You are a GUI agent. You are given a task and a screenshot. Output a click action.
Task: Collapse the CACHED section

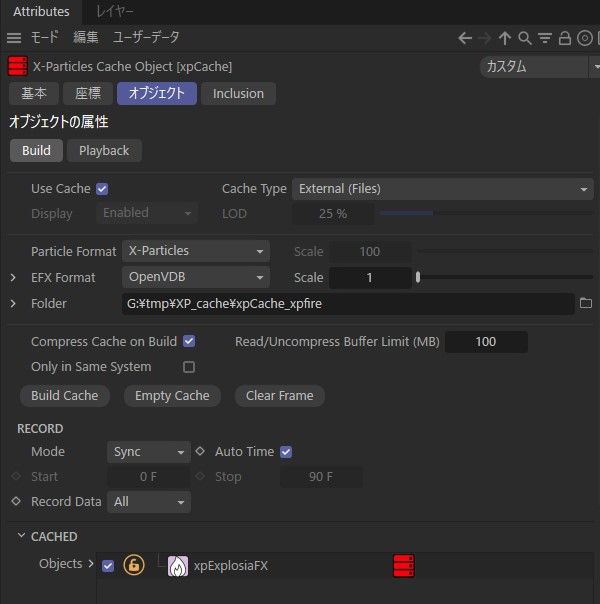point(22,536)
